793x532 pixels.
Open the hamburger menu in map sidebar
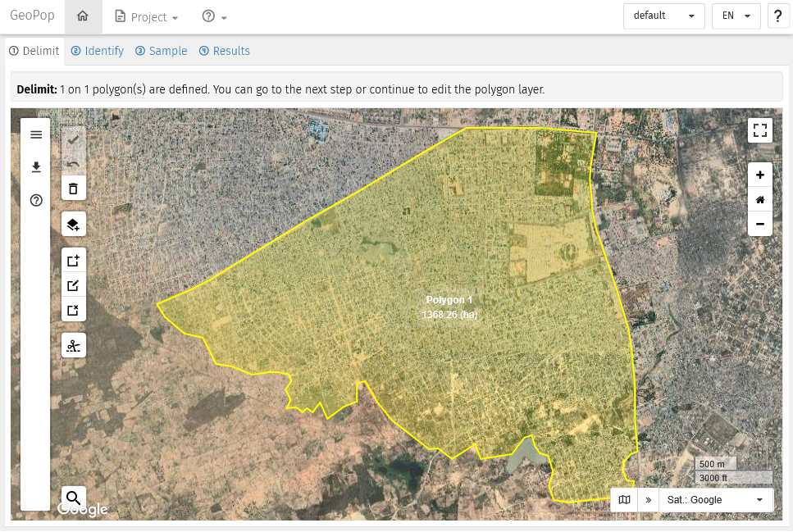36,134
